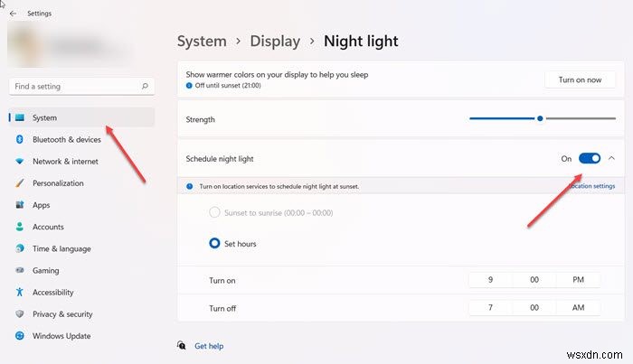The image size is (633, 364).
Task: Go to the Gaming settings page
Action: 45,271
